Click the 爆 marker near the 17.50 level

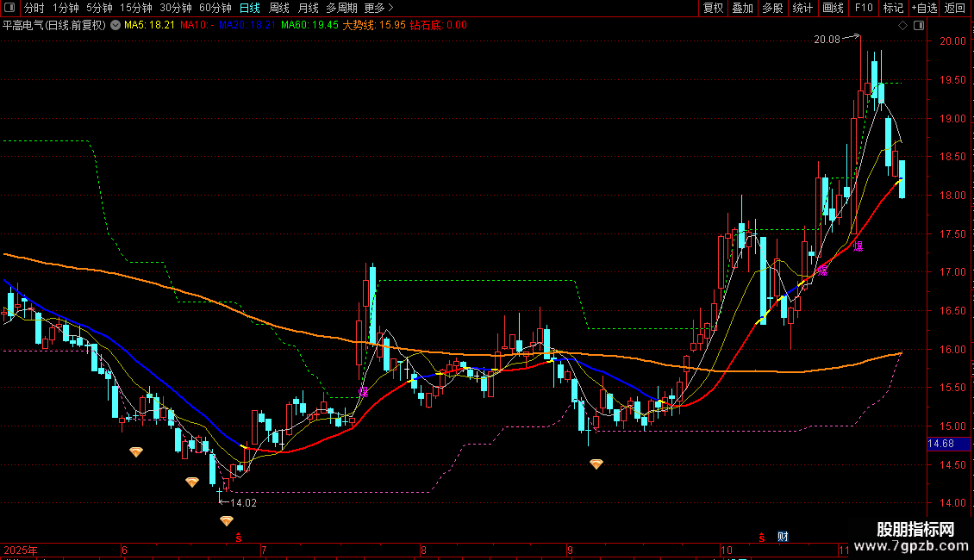point(858,246)
